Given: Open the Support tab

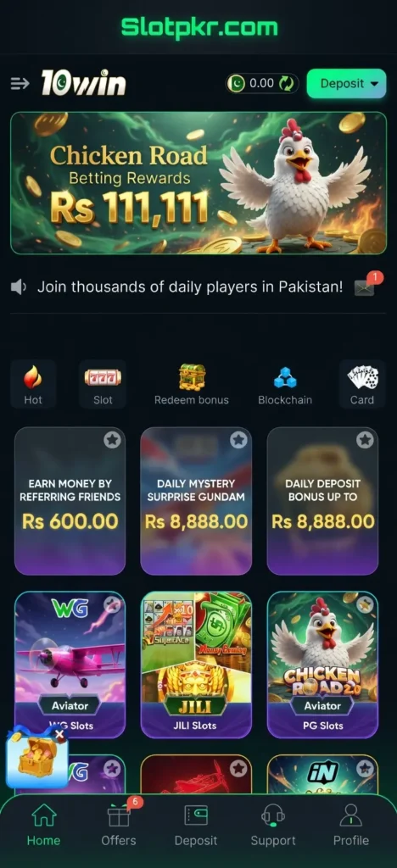Looking at the screenshot, I should [273, 825].
